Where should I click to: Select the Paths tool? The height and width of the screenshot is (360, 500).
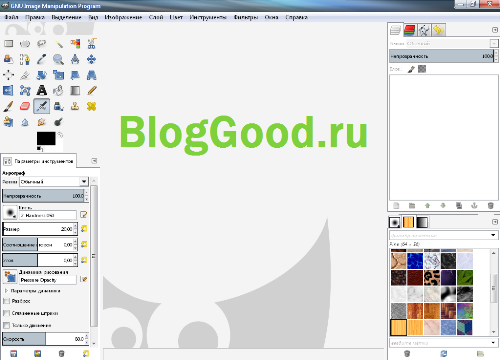pos(25,59)
